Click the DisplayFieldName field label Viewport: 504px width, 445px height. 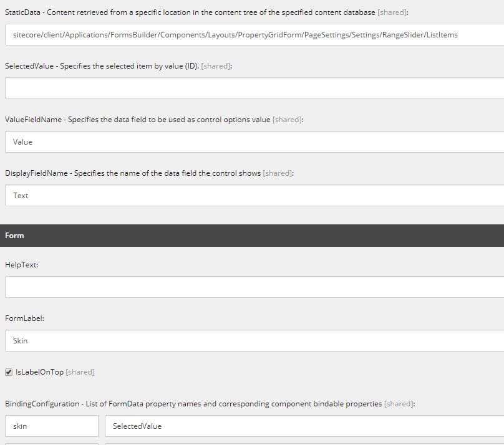pyautogui.click(x=149, y=173)
